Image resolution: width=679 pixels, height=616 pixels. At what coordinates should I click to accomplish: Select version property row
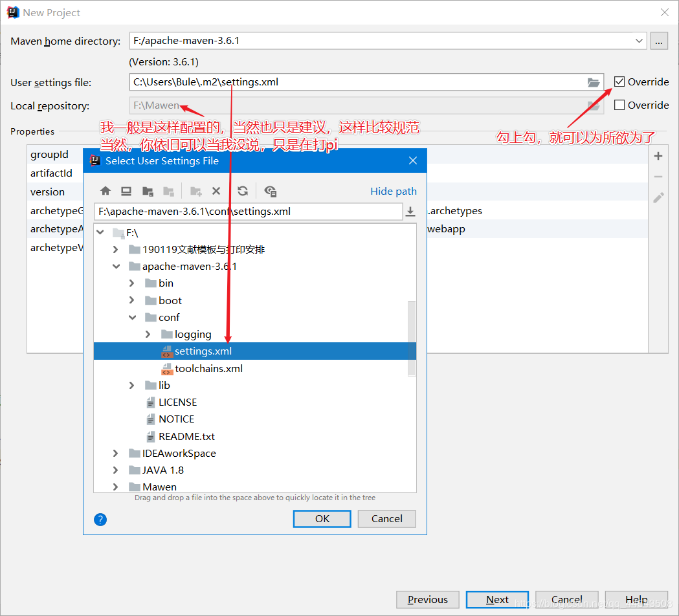[47, 192]
